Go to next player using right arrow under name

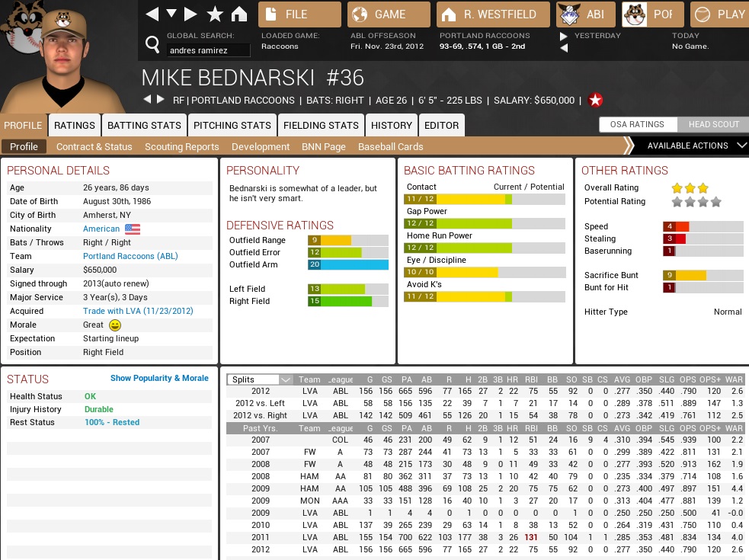click(x=161, y=100)
